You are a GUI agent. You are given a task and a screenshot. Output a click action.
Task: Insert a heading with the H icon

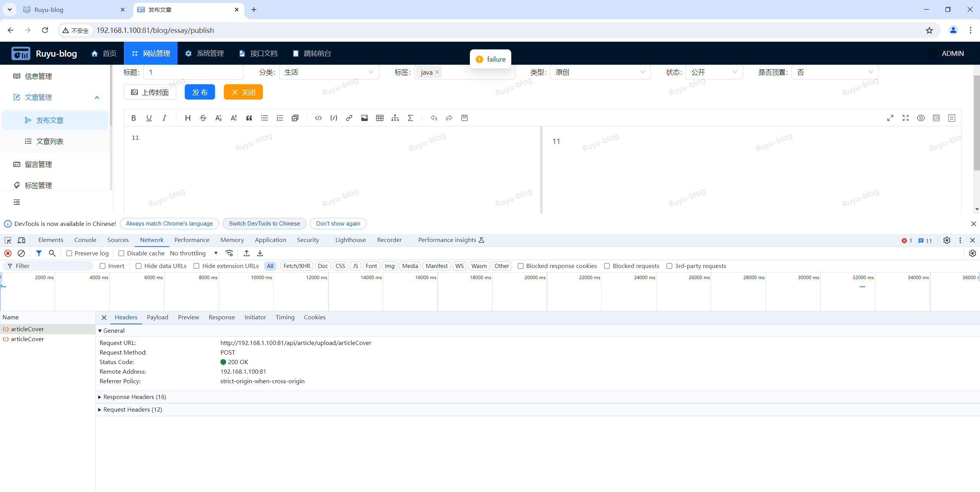click(x=187, y=118)
